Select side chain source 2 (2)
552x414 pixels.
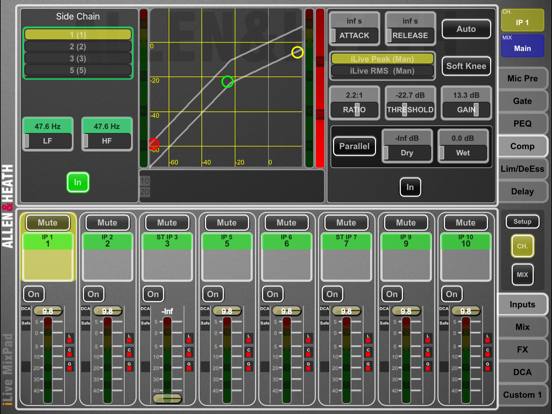[78, 46]
